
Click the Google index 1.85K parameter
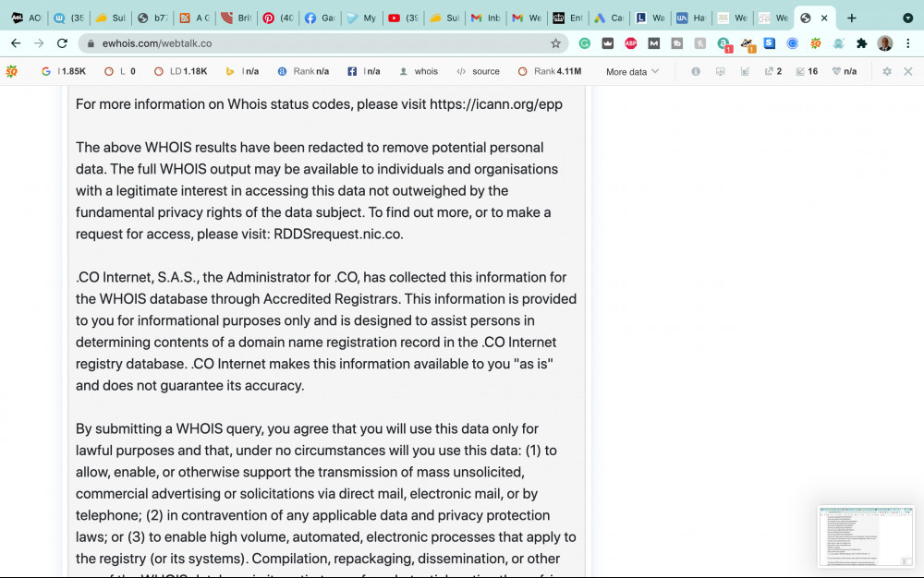pos(64,71)
